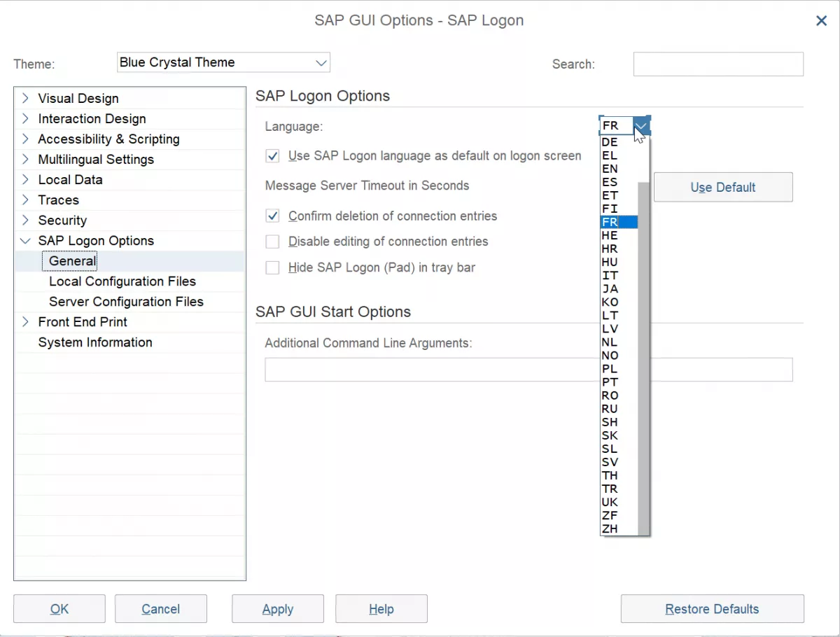The height and width of the screenshot is (637, 840).
Task: Expand Accessibility & Scripting node
Action: (26, 139)
